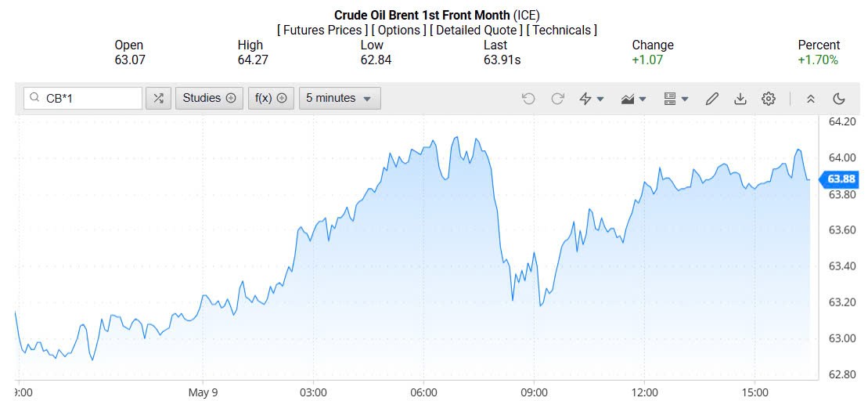
Task: Open the f(x) expression button
Action: click(x=271, y=98)
